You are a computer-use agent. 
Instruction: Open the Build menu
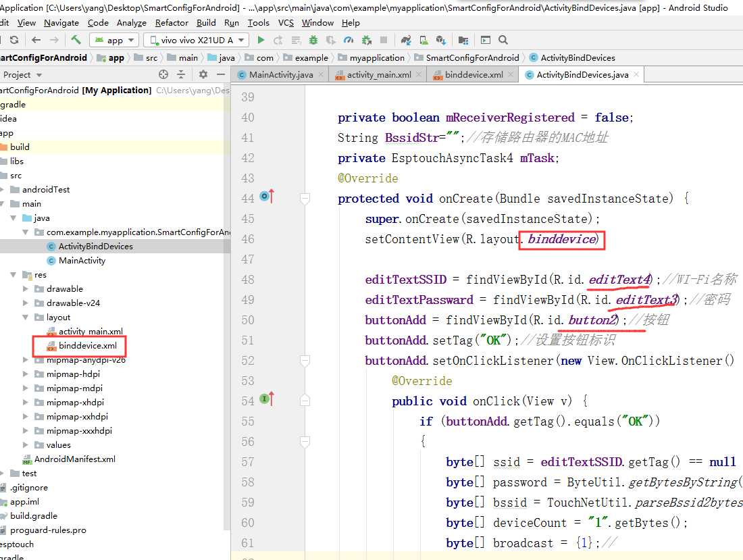pyautogui.click(x=206, y=23)
